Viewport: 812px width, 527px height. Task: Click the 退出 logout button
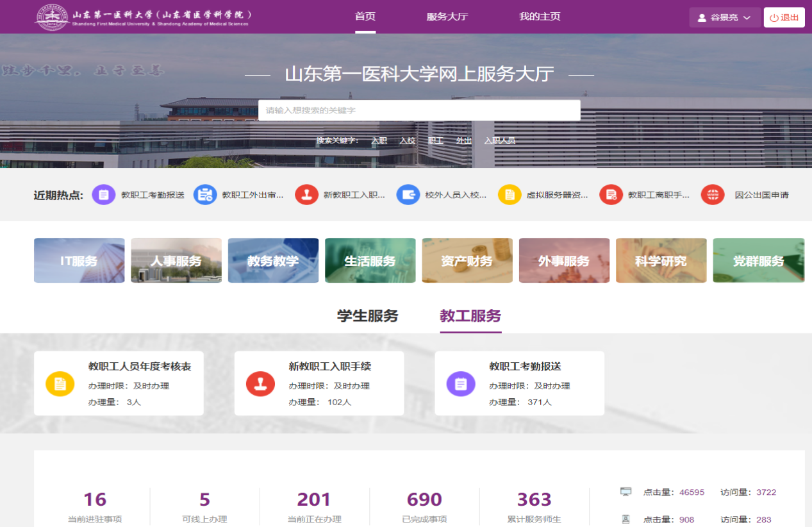point(784,17)
